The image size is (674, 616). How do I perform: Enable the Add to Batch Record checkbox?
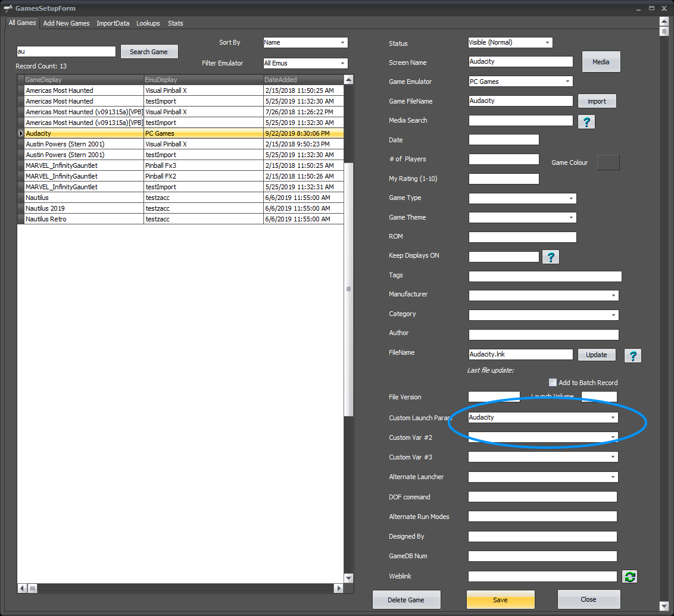click(553, 383)
